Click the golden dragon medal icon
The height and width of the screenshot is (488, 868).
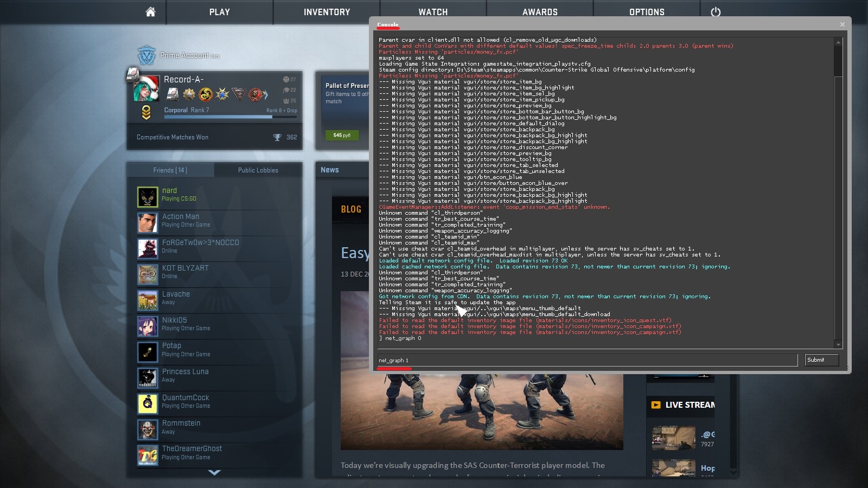205,94
